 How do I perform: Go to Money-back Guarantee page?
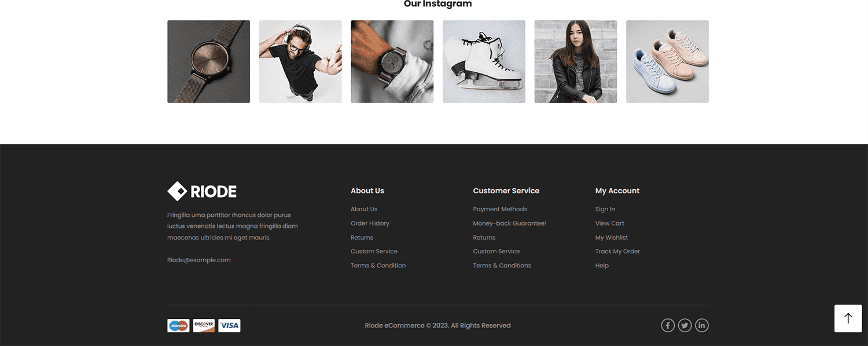[x=509, y=223]
